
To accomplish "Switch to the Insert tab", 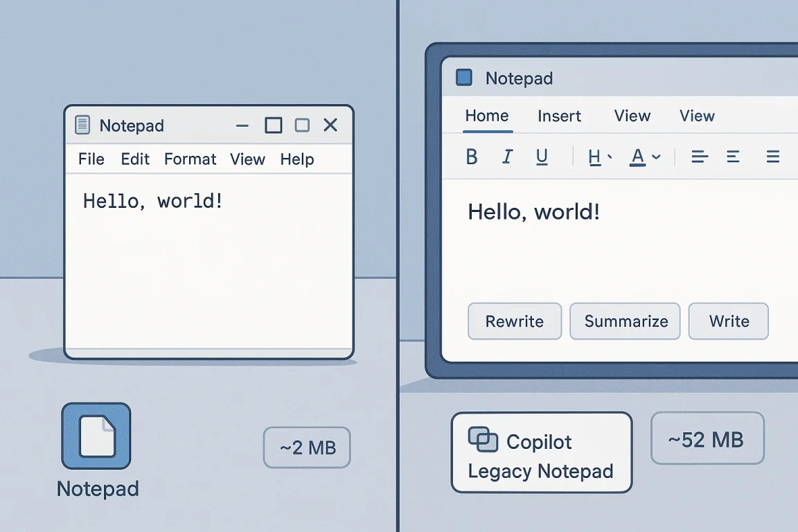I will click(559, 116).
